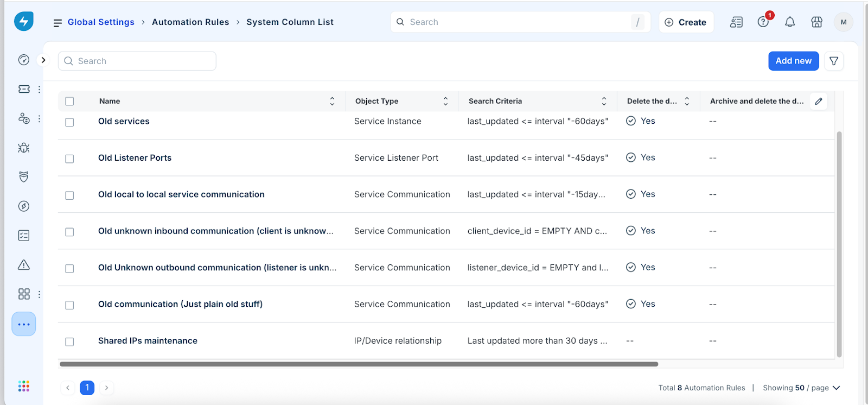
Task: Open the Old Listener Ports rule link
Action: (x=135, y=157)
